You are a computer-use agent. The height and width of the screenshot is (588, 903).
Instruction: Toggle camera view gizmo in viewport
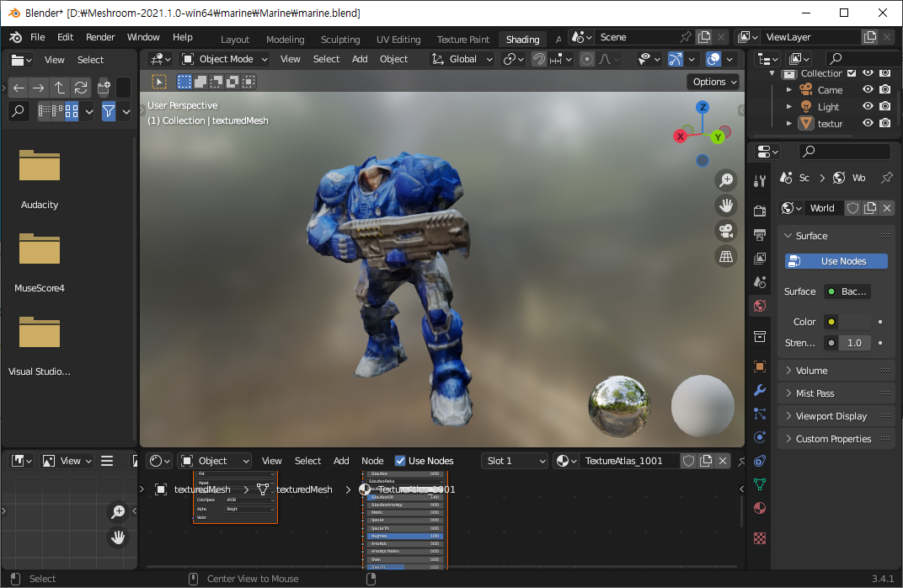pos(726,231)
